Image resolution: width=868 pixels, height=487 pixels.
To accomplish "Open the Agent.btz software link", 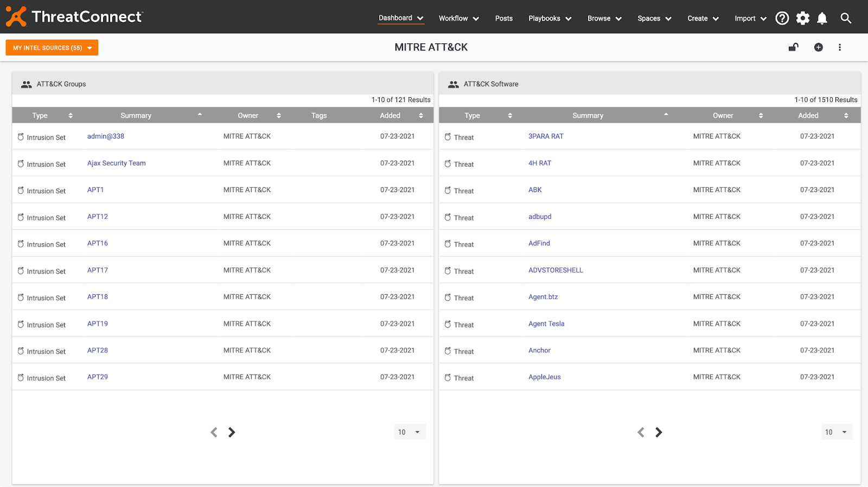I will coord(543,297).
